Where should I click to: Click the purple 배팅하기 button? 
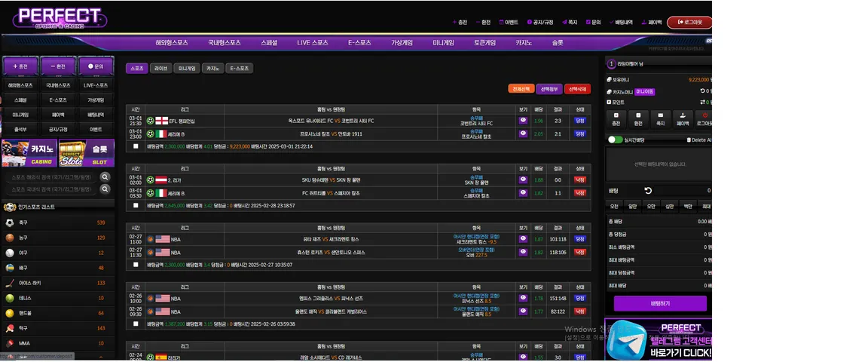coord(660,304)
